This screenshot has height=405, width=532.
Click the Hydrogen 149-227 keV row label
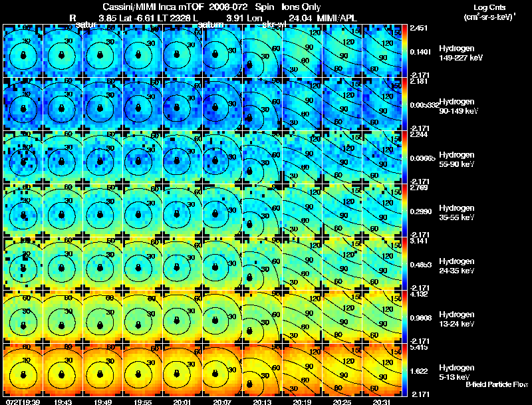[460, 53]
